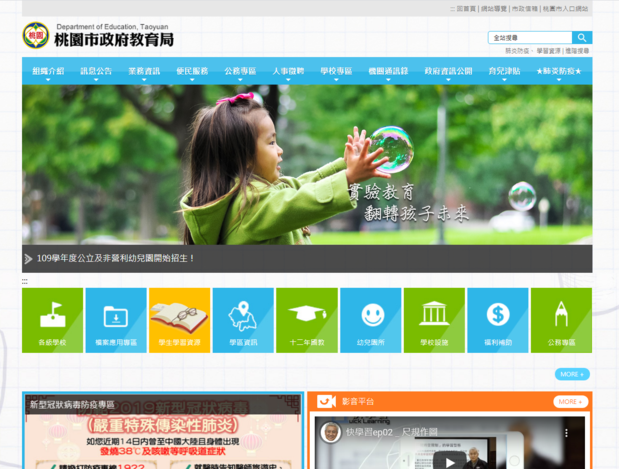Open the 各級學校 flag tile
619x469 pixels.
53,320
